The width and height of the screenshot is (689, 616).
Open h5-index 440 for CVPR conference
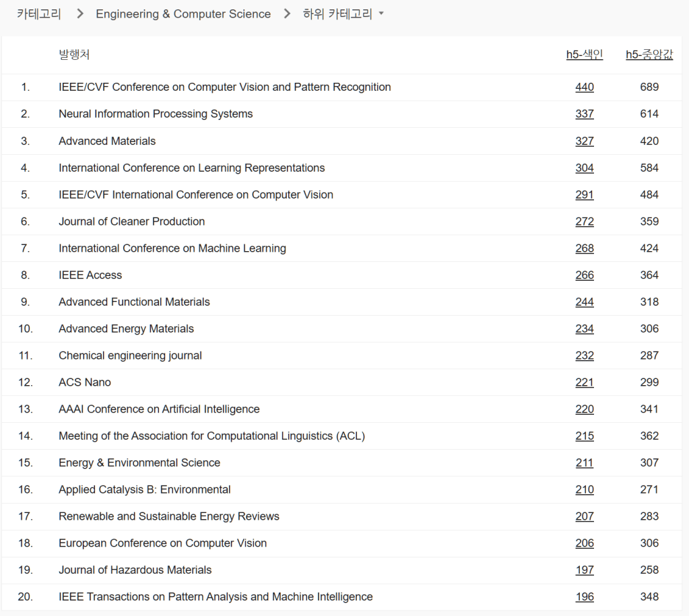tap(584, 87)
